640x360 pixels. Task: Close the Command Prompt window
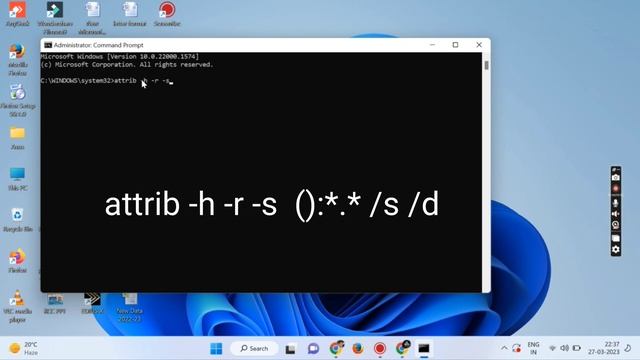479,45
